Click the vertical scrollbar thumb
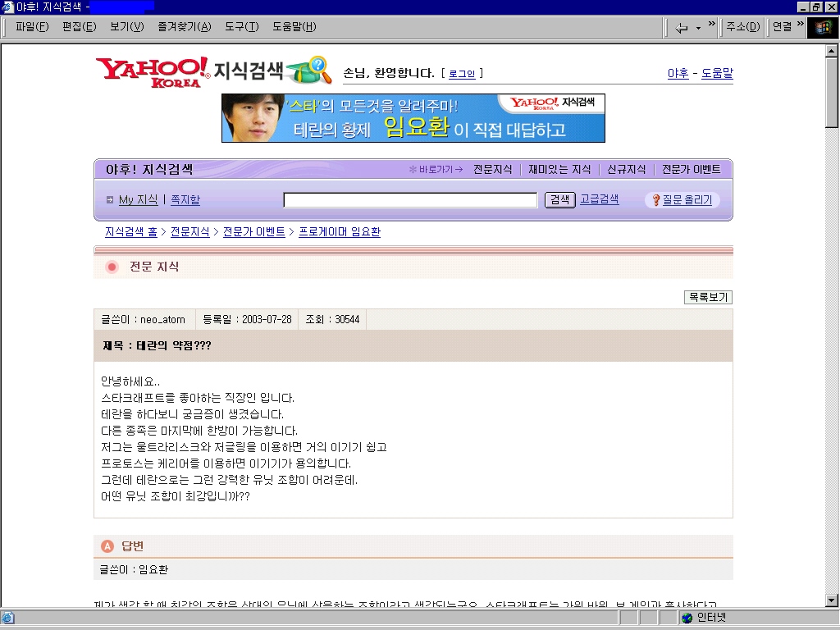This screenshot has height=630, width=840. pos(832,93)
